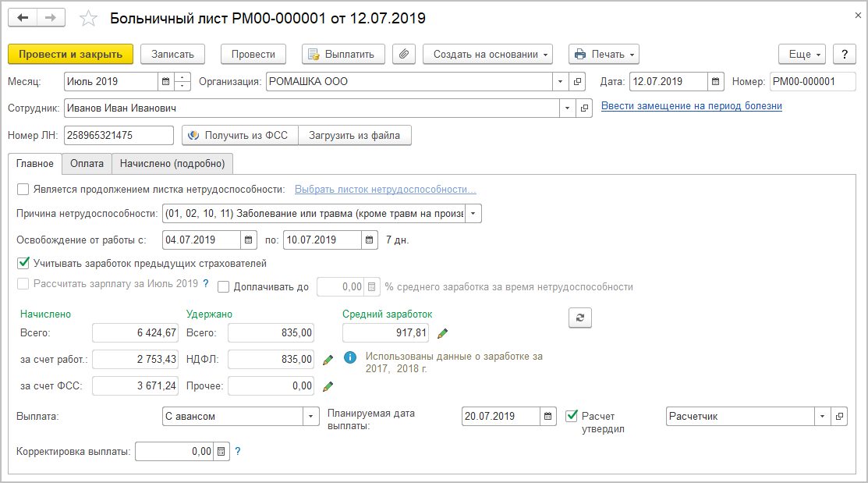Click 'Провести и закрыть' button
Image resolution: width=868 pixels, height=483 pixels.
pos(70,54)
